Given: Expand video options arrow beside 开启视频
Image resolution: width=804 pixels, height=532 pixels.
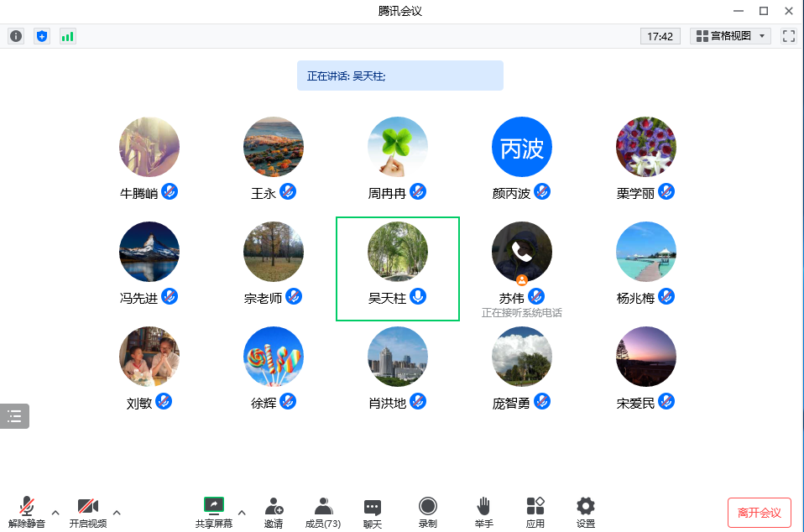Looking at the screenshot, I should [x=117, y=513].
